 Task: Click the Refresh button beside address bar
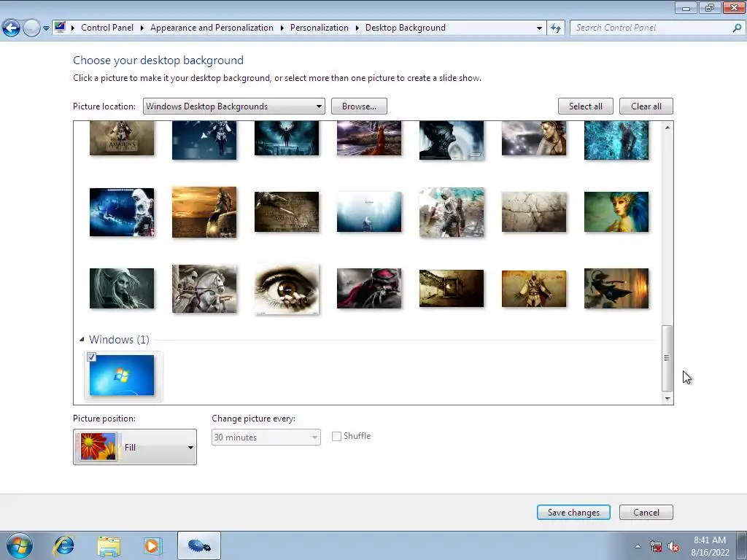pyautogui.click(x=555, y=28)
